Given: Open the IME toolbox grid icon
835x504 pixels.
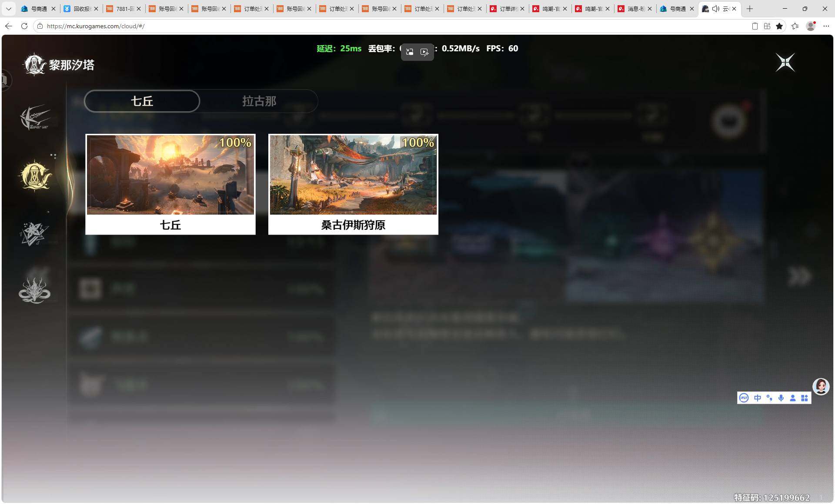Looking at the screenshot, I should [805, 398].
